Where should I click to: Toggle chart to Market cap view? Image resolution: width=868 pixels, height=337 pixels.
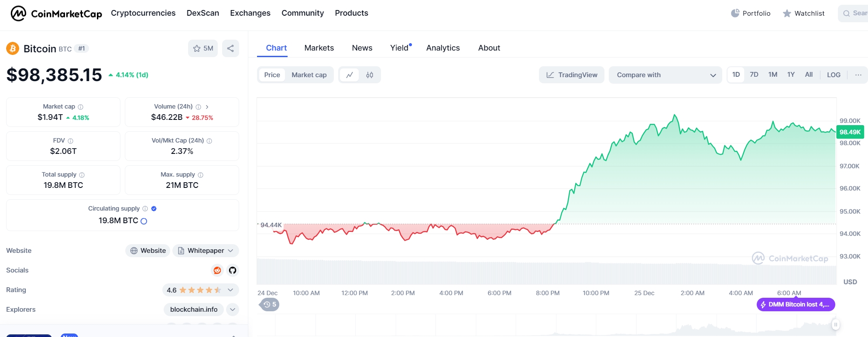[309, 75]
